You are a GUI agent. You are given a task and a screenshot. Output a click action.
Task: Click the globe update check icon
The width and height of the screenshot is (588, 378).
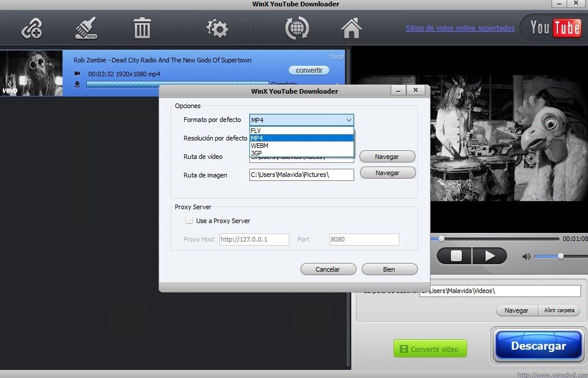coord(297,28)
